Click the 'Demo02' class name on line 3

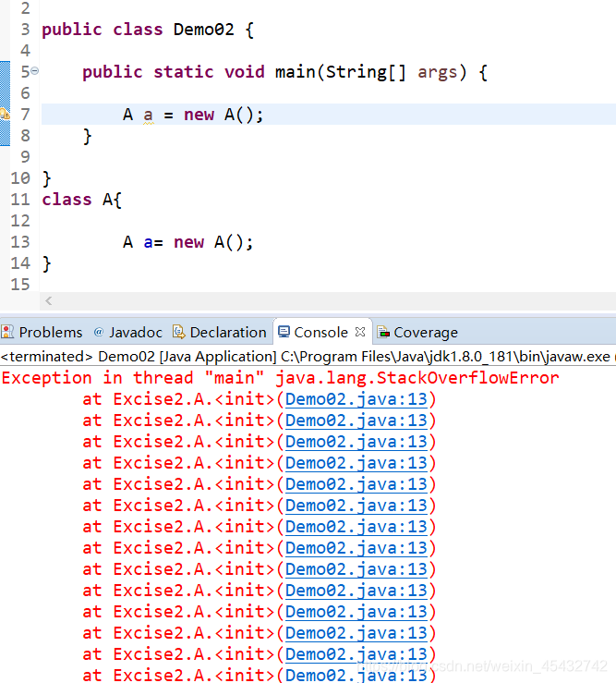pyautogui.click(x=204, y=30)
